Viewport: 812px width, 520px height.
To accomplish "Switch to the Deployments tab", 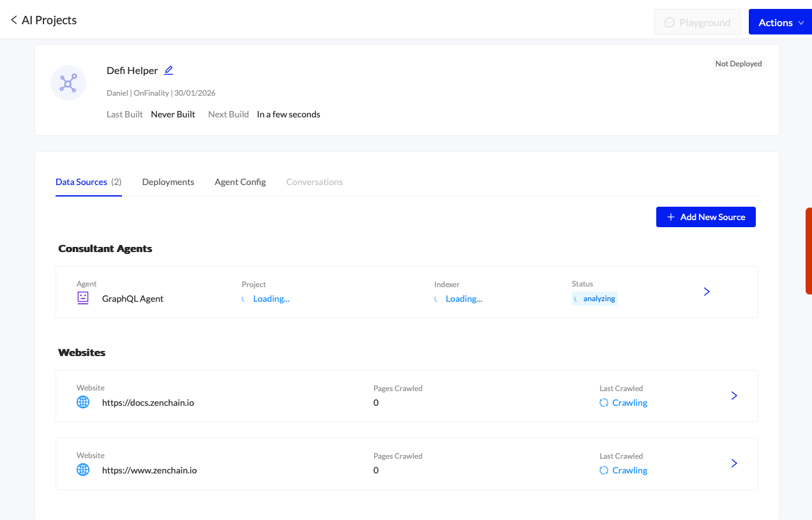I will pos(168,182).
